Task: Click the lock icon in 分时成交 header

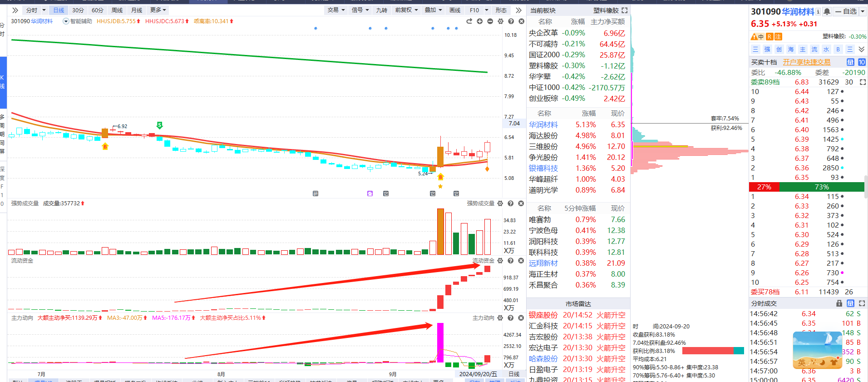Action: coord(839,303)
